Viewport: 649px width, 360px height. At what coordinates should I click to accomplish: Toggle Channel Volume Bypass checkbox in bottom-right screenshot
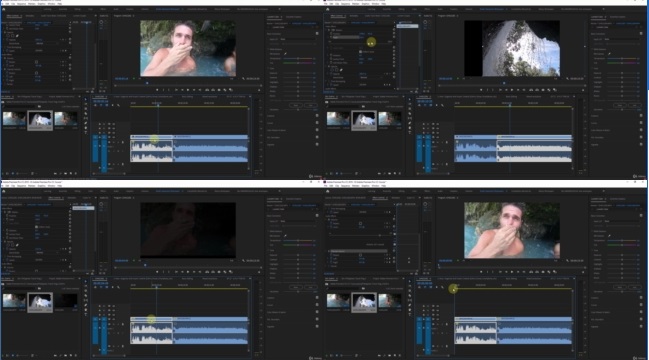point(361,255)
